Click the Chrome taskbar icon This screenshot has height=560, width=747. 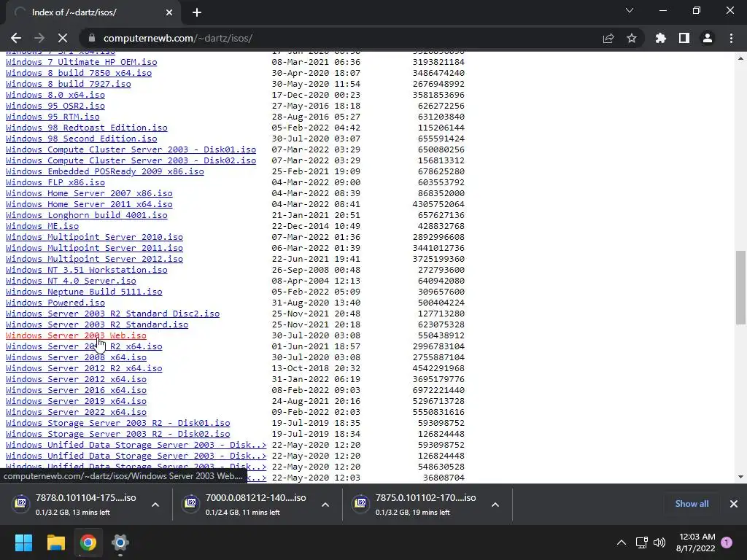[88, 542]
